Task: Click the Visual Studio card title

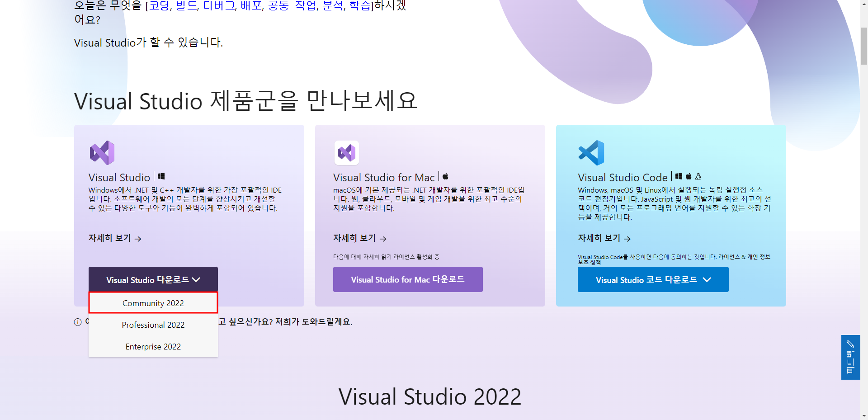Action: pyautogui.click(x=119, y=177)
